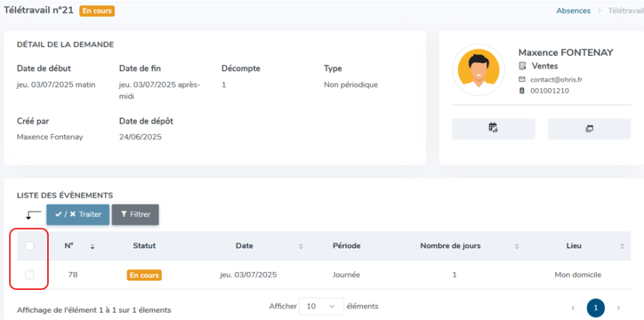The image size is (644, 320).
Task: Check the select-all checkbox in table header
Action: click(29, 246)
